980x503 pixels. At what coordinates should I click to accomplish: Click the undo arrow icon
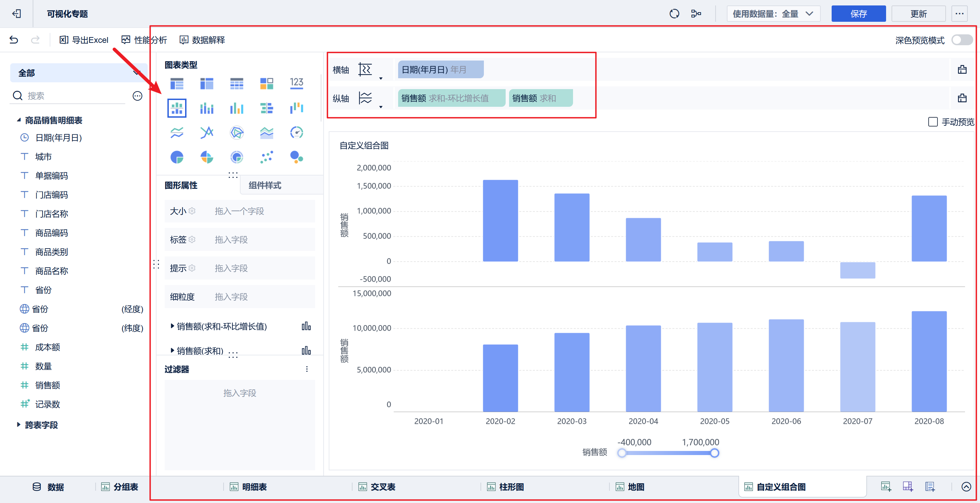point(14,40)
